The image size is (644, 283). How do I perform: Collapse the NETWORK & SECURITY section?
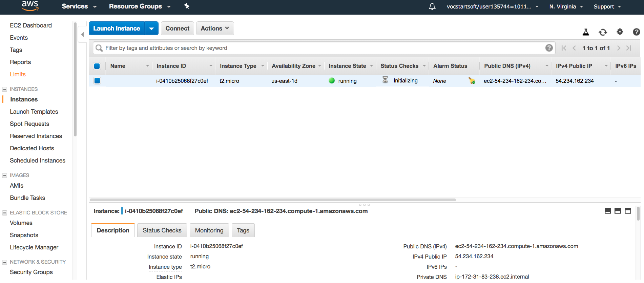(x=4, y=262)
